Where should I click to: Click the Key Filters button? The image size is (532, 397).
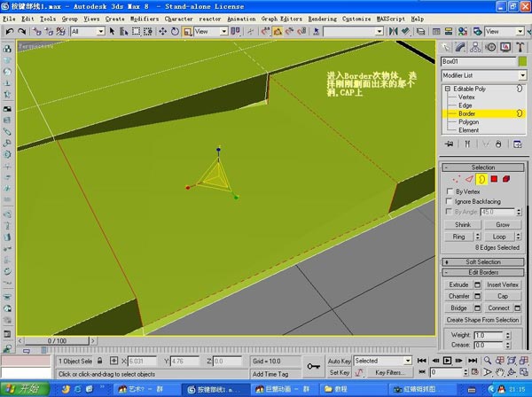[388, 372]
